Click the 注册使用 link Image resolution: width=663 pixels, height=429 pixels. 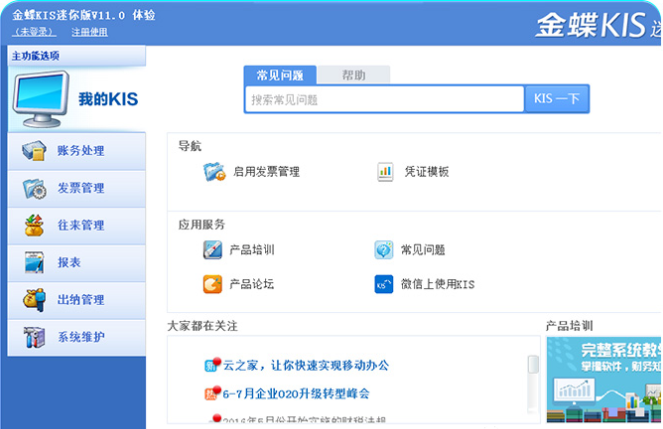tap(89, 32)
